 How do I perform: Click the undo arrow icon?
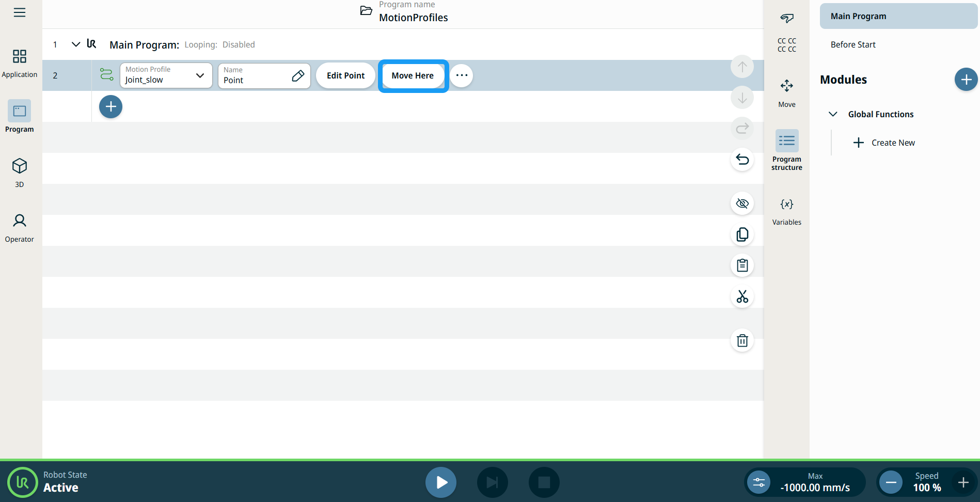click(742, 160)
